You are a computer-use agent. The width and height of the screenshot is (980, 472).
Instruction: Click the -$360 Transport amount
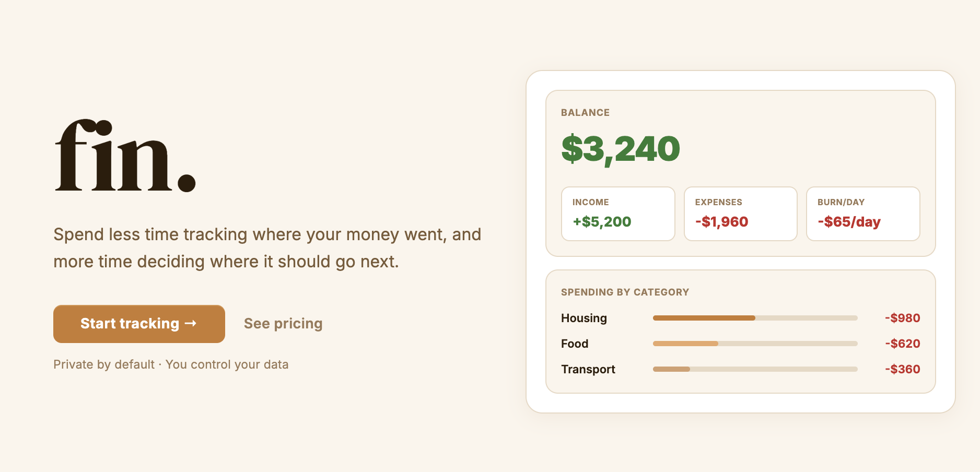902,369
